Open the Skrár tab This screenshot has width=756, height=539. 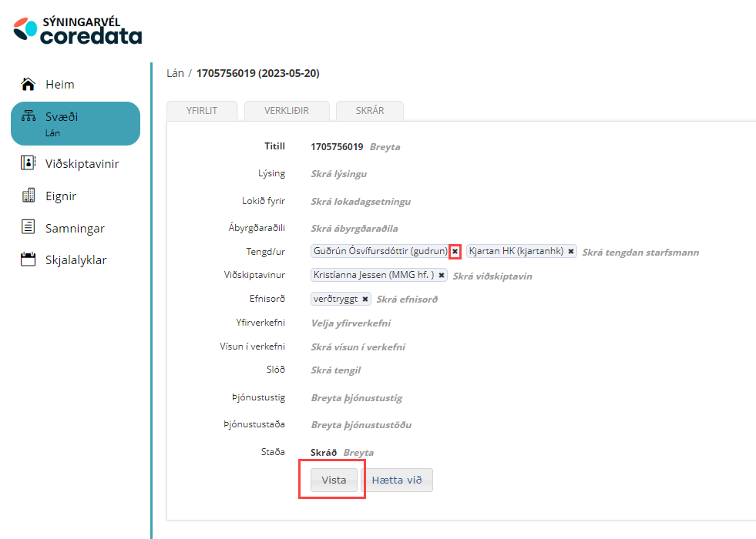(369, 111)
